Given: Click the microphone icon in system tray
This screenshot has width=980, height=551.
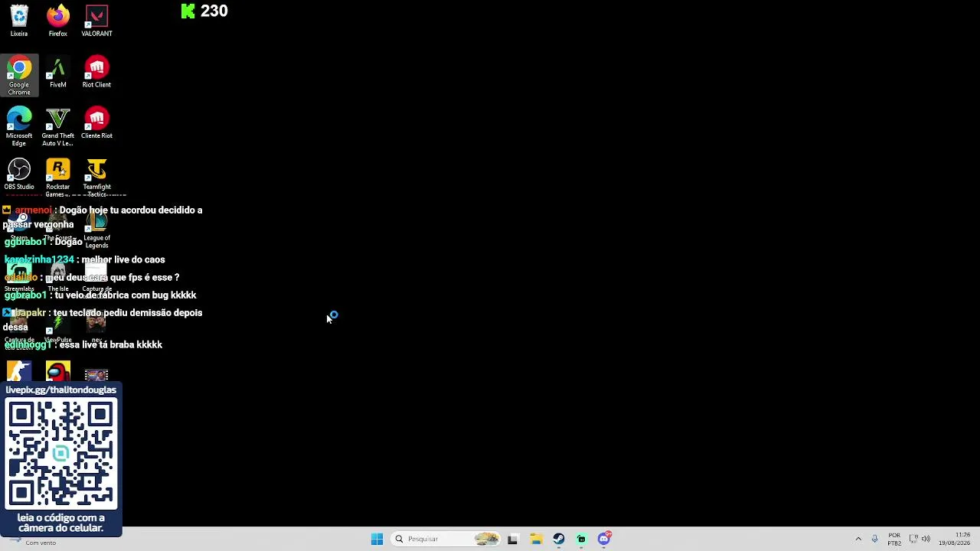Looking at the screenshot, I should pyautogui.click(x=874, y=540).
